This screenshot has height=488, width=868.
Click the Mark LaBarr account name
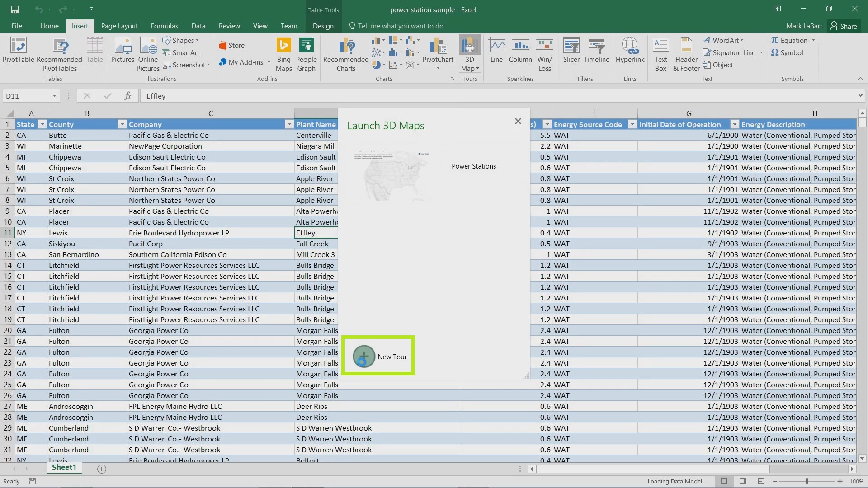[804, 26]
